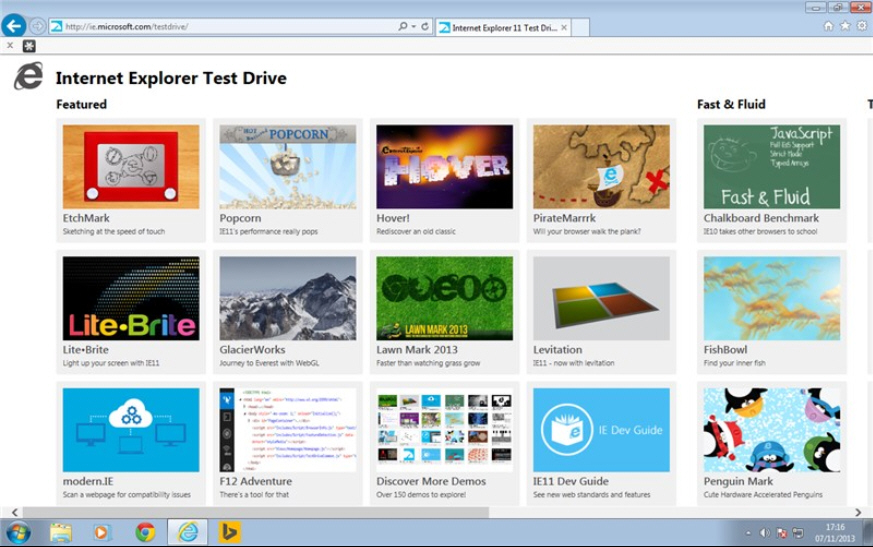
Task: Click 'Faster than watching grass grow' text
Action: click(428, 363)
